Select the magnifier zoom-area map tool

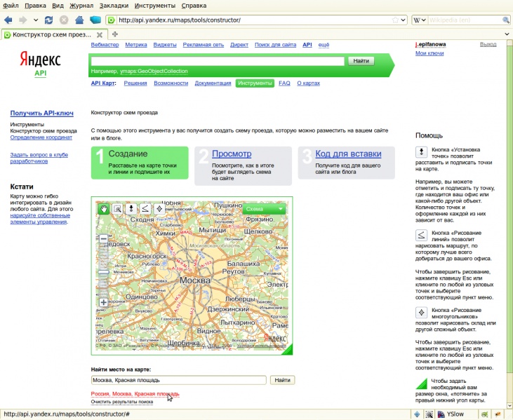pos(117,209)
